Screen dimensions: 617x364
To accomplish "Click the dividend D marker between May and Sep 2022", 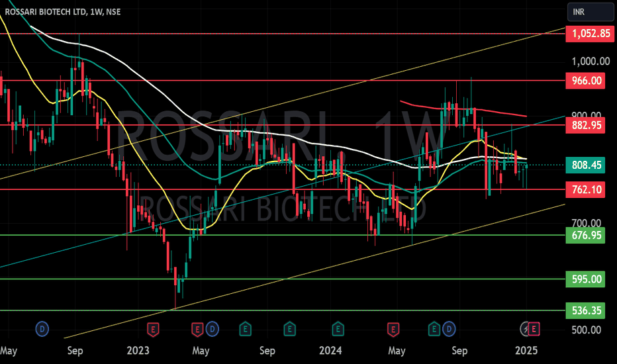I will coord(42,328).
